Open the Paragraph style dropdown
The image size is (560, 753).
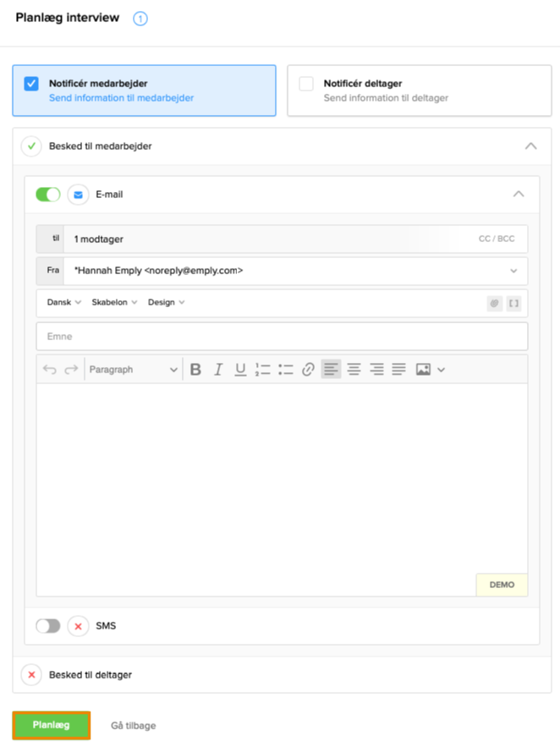[x=134, y=370]
